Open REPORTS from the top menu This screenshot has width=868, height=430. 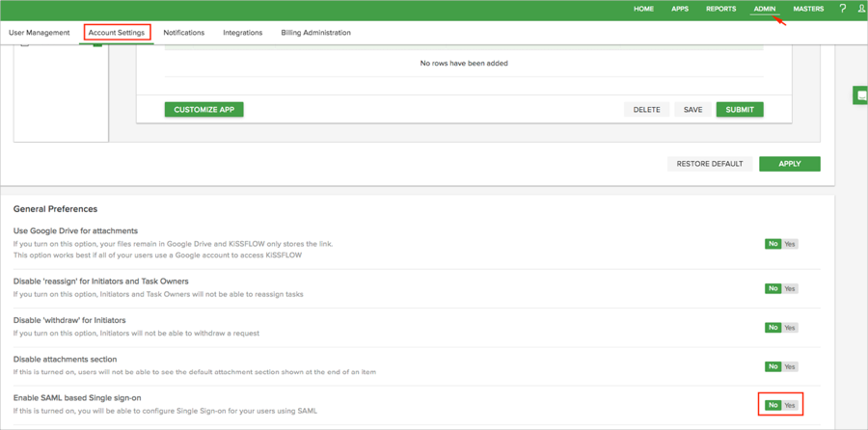pyautogui.click(x=720, y=9)
